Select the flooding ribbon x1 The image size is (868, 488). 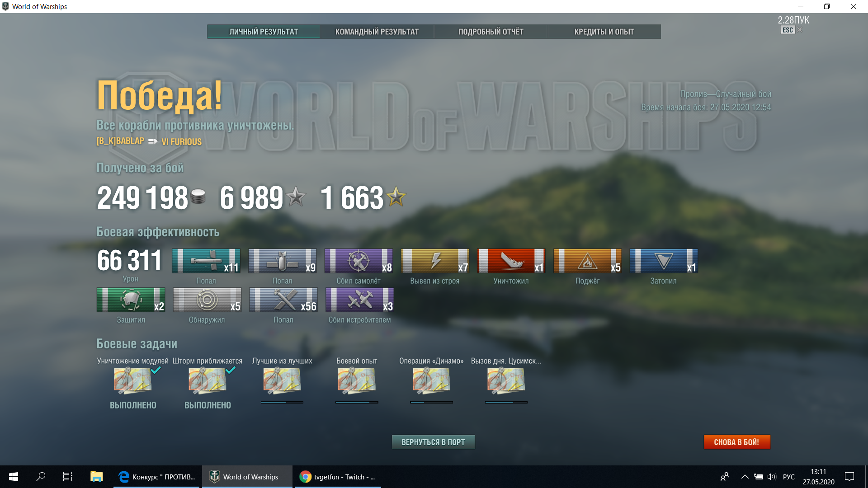coord(664,261)
